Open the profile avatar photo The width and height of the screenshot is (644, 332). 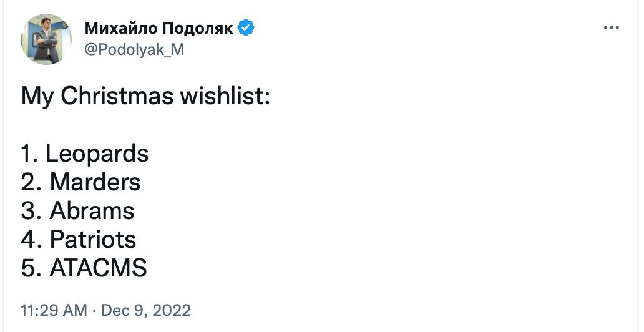pyautogui.click(x=46, y=39)
